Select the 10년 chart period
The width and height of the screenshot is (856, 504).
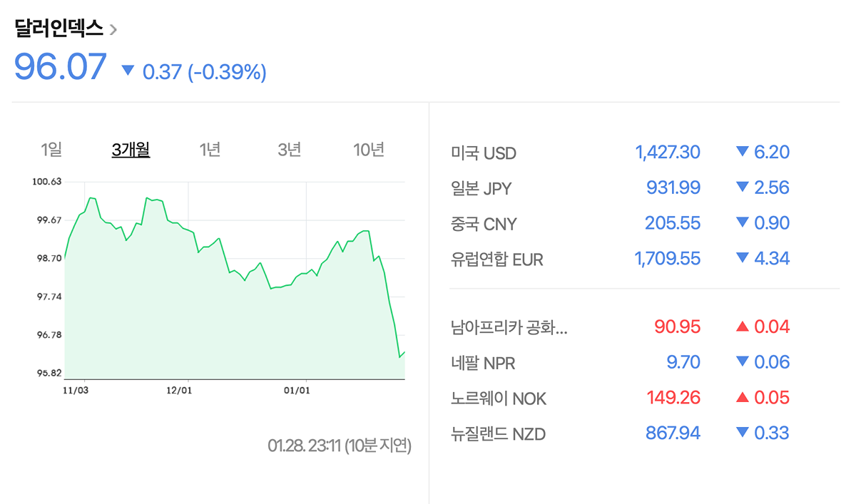click(x=369, y=150)
